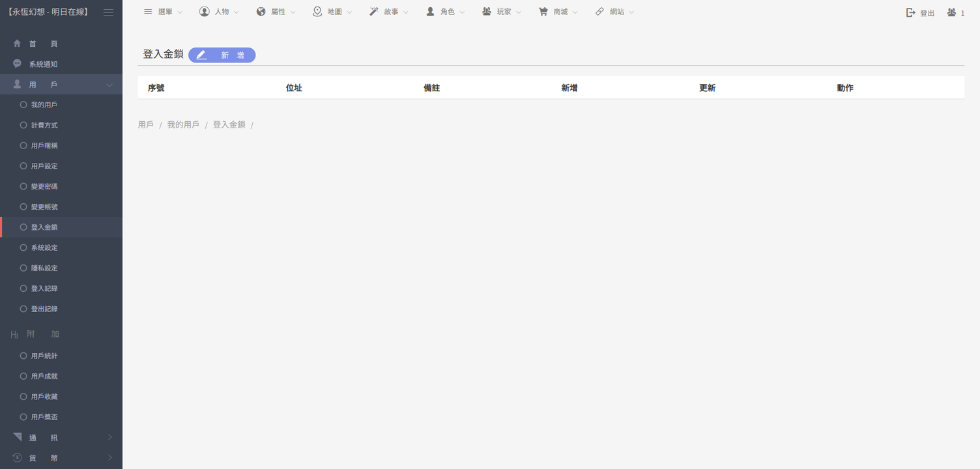Click the hamburger sidebar collapse icon

(x=108, y=12)
